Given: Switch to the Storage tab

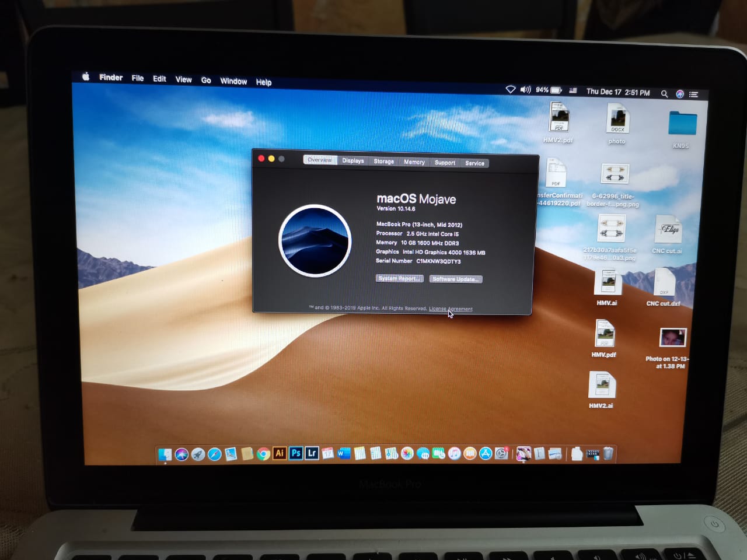Looking at the screenshot, I should tap(384, 161).
